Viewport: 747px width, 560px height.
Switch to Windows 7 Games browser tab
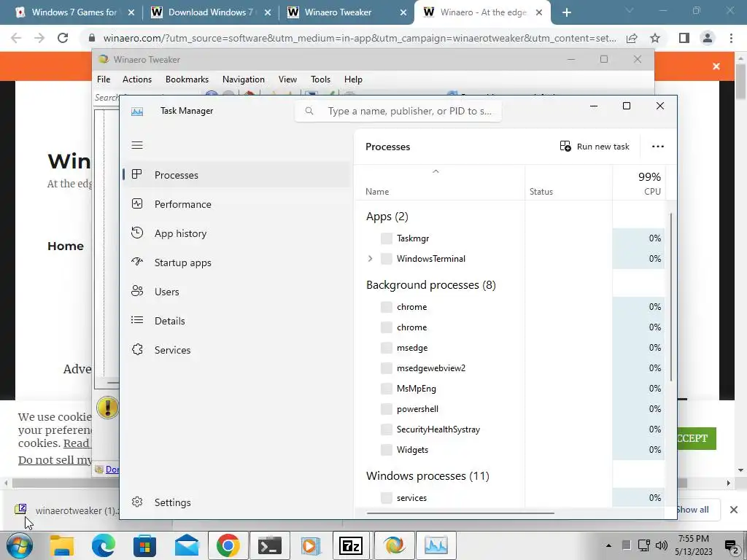pos(74,12)
